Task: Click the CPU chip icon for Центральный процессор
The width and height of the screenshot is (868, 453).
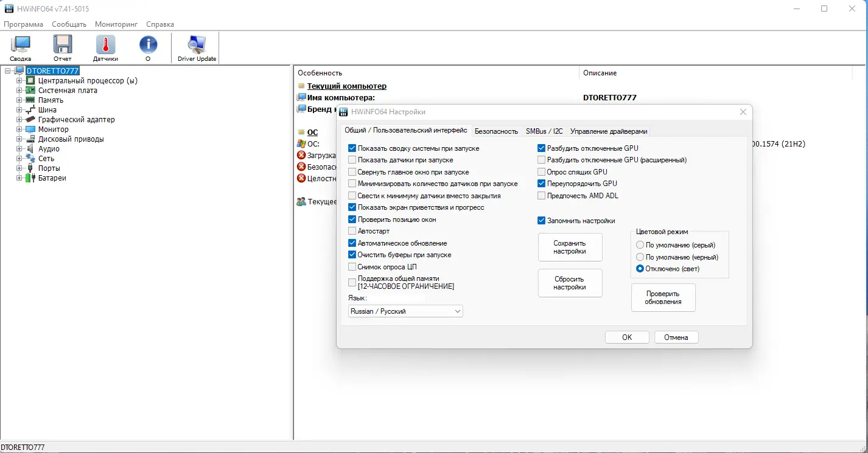Action: (x=30, y=81)
